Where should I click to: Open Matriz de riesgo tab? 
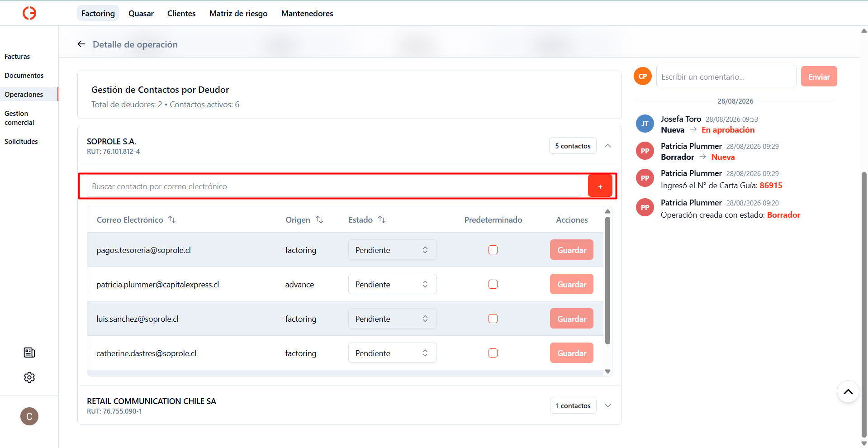click(x=238, y=13)
